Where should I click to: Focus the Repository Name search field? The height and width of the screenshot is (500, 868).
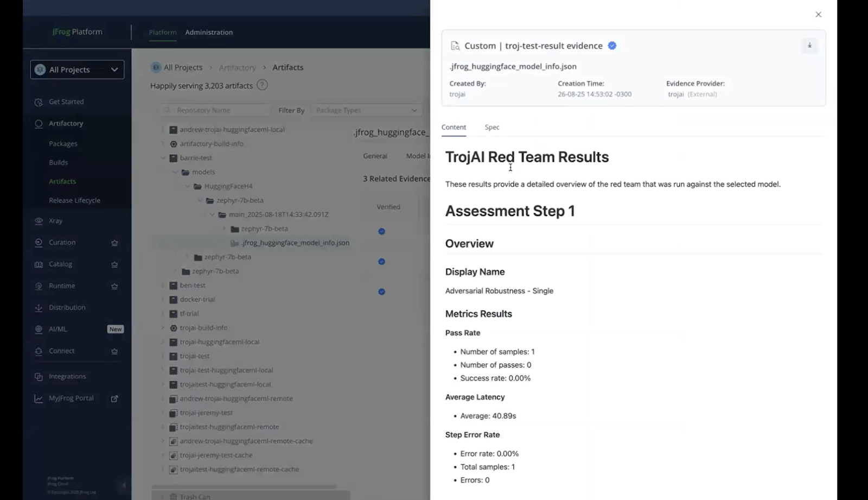click(x=215, y=110)
